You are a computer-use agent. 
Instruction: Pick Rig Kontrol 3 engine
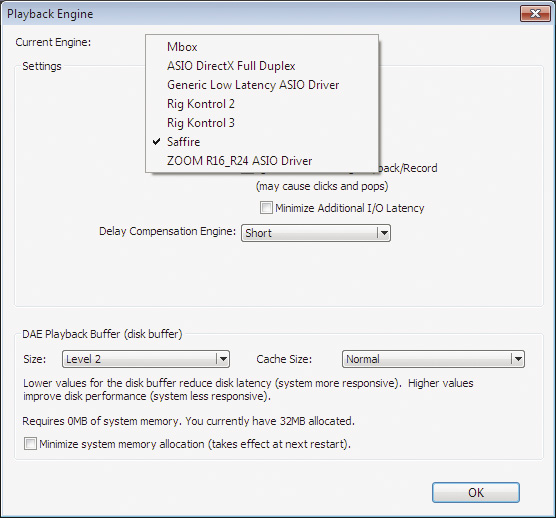[262, 123]
